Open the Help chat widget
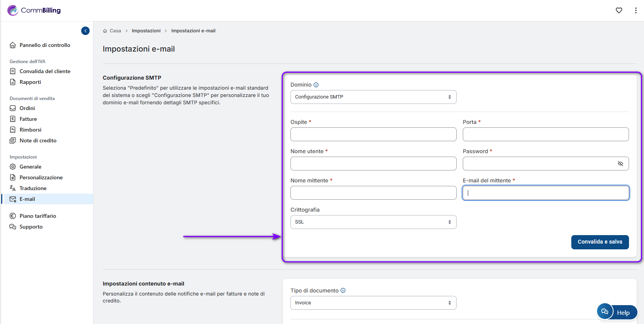Image resolution: width=644 pixels, height=324 pixels. click(617, 312)
